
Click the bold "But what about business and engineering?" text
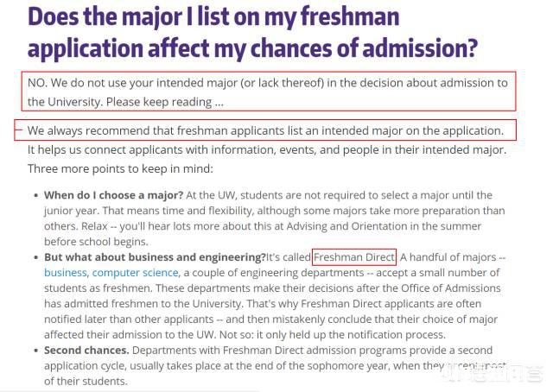pyautogui.click(x=155, y=257)
